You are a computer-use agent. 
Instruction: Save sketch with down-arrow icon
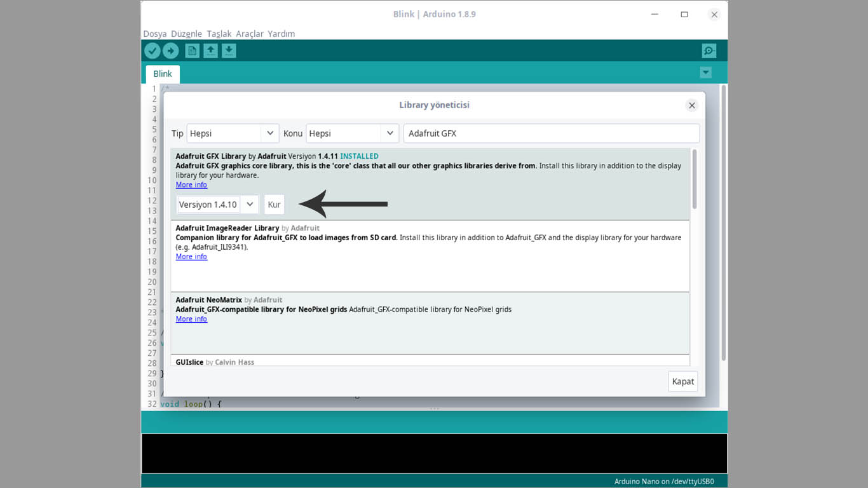point(229,51)
